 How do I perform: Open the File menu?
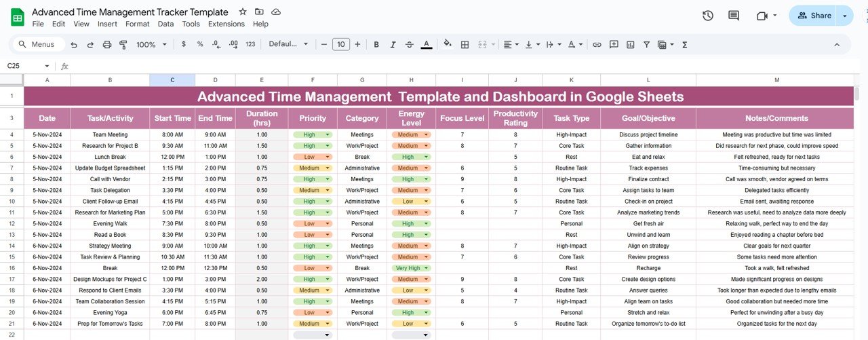(x=38, y=24)
